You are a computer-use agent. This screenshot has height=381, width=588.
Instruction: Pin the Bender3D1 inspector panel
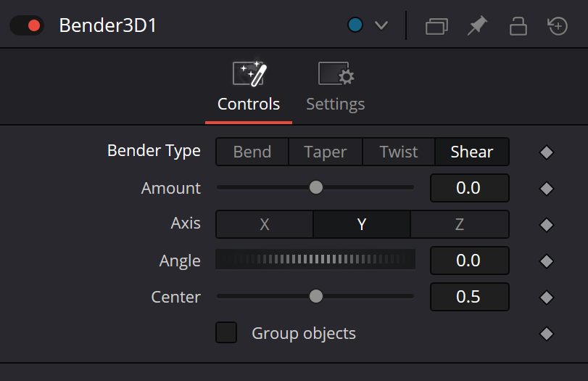[x=477, y=25]
